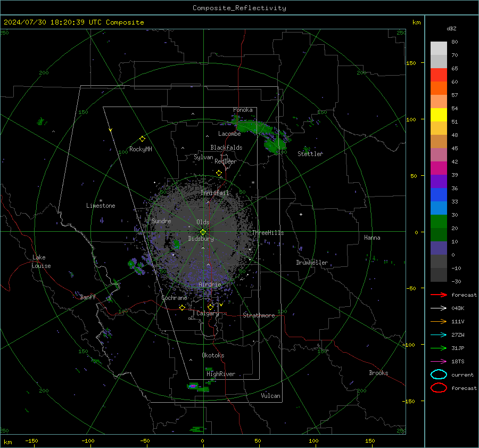Click the red 'forecast' ellipse symbol
This screenshot has height=448, width=479.
click(x=439, y=388)
